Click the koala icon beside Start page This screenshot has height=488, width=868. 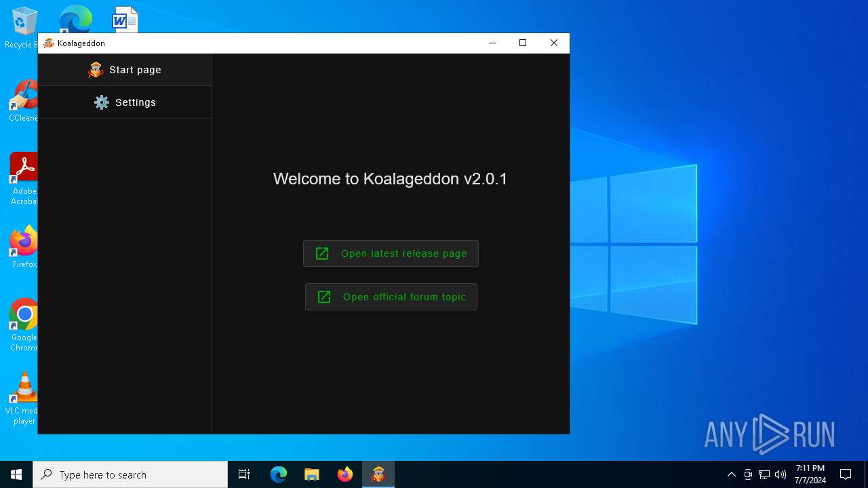click(96, 70)
